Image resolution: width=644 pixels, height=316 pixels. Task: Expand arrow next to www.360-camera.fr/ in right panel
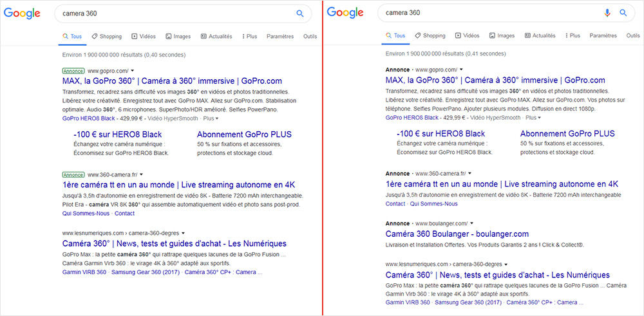470,174
